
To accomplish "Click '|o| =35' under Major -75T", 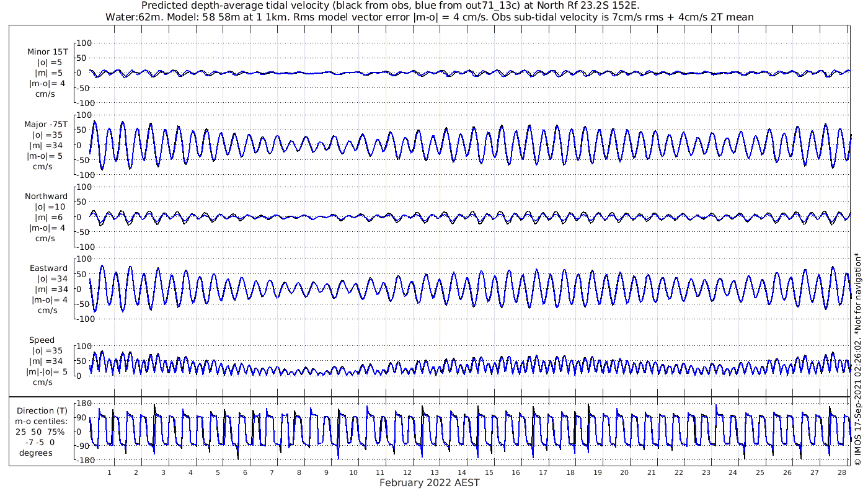I will [48, 135].
